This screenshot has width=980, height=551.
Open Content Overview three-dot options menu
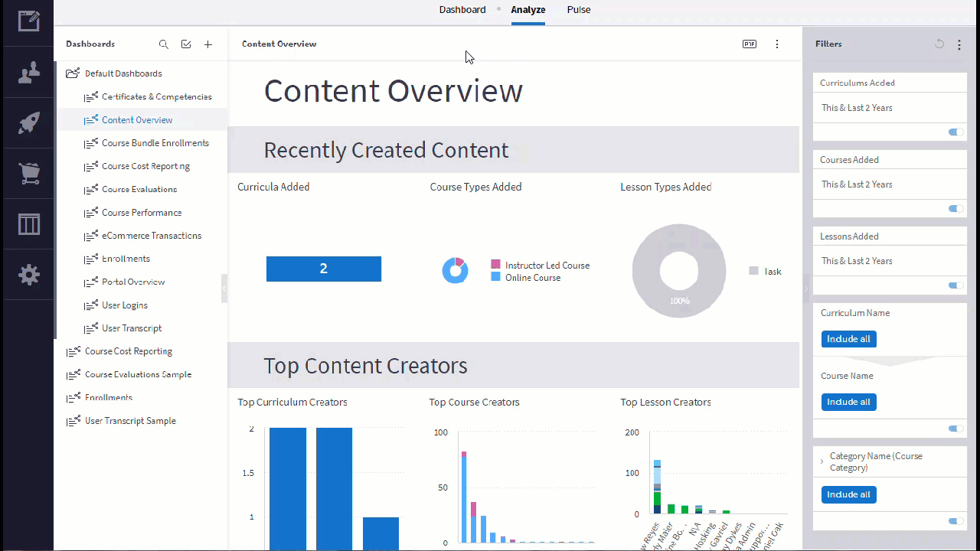coord(777,44)
